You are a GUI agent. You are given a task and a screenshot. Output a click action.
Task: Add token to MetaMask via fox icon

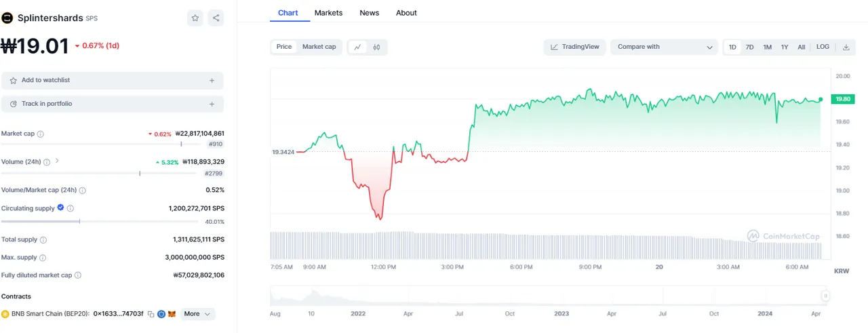[x=172, y=314]
